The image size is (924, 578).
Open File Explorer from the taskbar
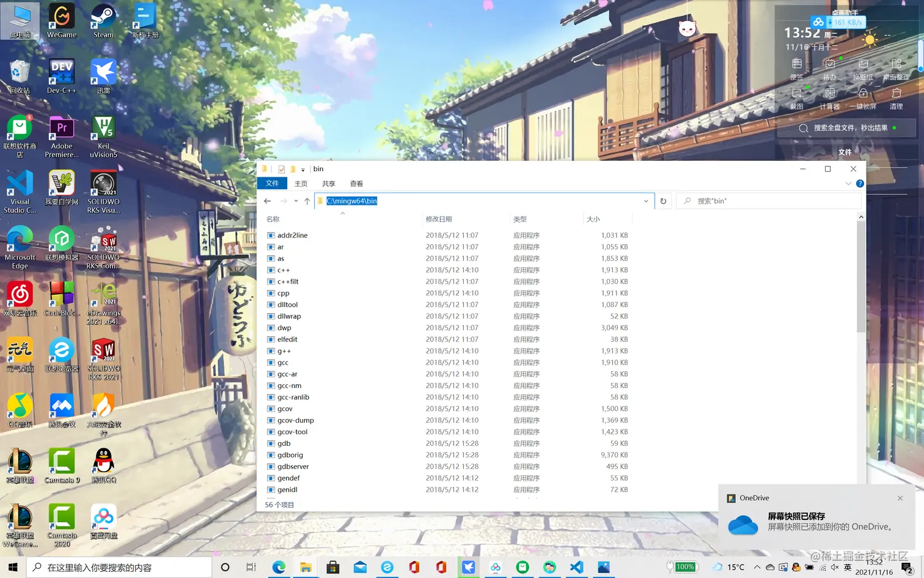pos(306,567)
